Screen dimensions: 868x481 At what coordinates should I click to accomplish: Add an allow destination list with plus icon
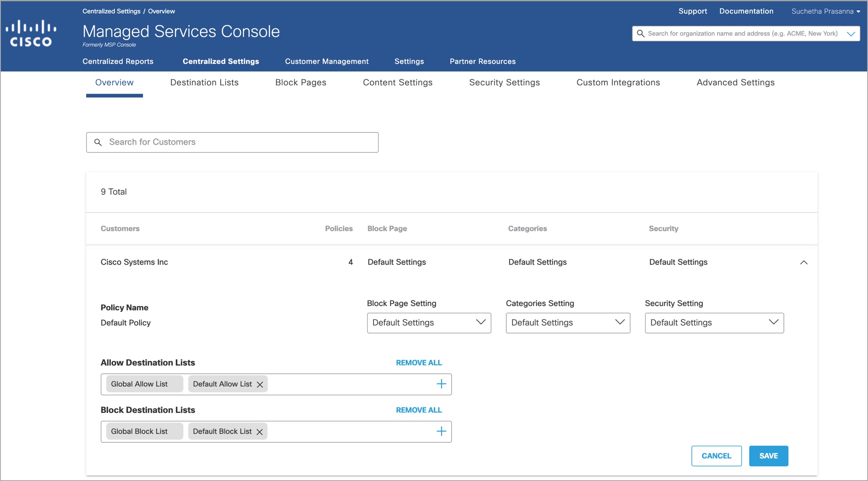click(441, 384)
